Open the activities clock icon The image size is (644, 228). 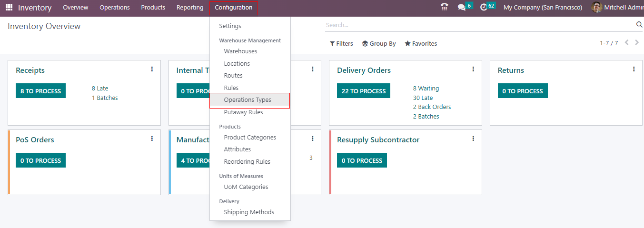coord(484,7)
